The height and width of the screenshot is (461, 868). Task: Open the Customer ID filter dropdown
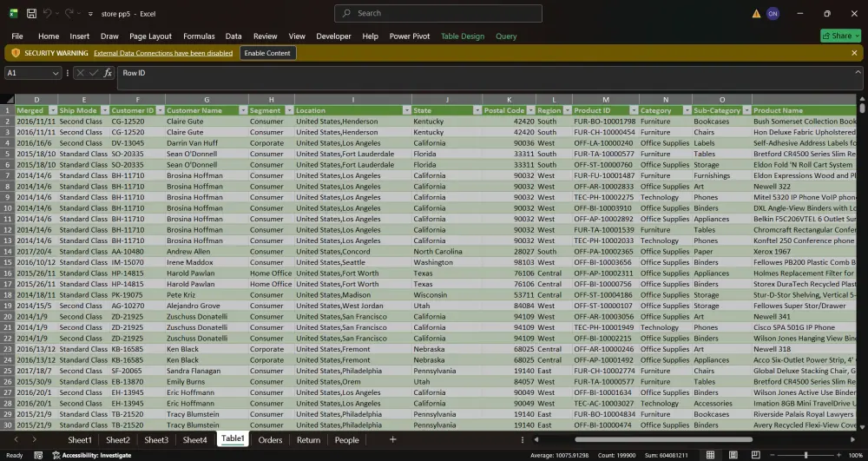[160, 110]
